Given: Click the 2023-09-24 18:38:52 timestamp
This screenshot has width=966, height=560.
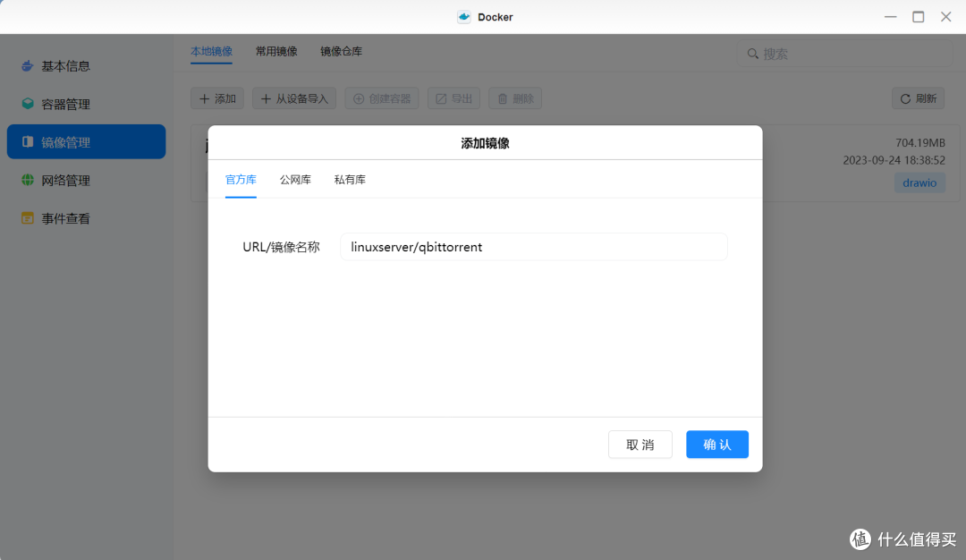Looking at the screenshot, I should (894, 160).
